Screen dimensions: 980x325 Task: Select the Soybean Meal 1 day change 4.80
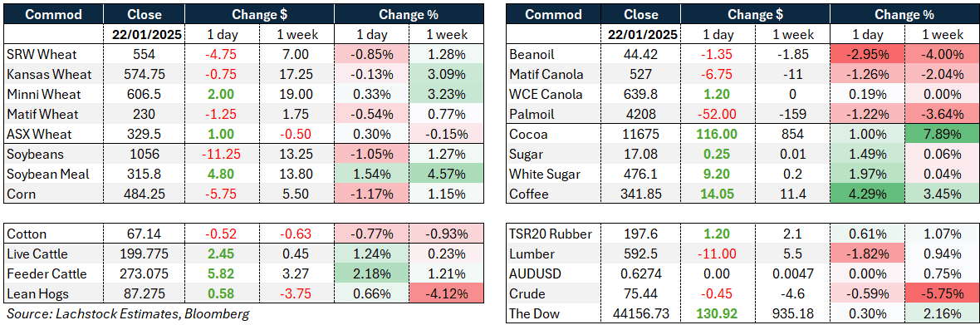coord(223,174)
